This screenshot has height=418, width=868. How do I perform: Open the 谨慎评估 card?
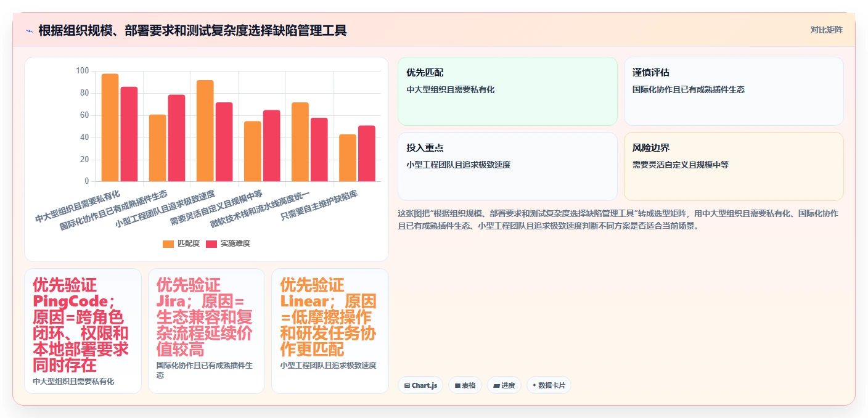pos(734,91)
